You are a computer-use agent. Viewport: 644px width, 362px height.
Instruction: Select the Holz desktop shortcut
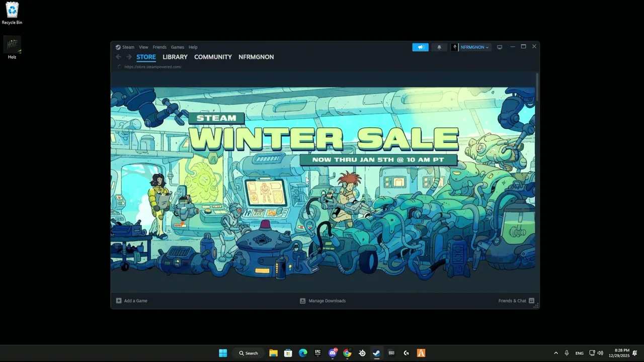[x=12, y=48]
